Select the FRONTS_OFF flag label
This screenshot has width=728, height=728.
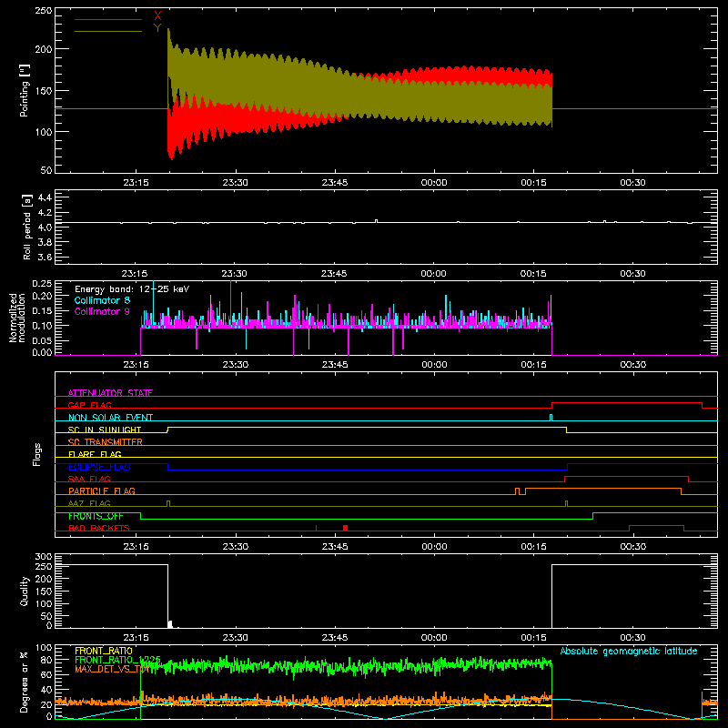[x=96, y=516]
